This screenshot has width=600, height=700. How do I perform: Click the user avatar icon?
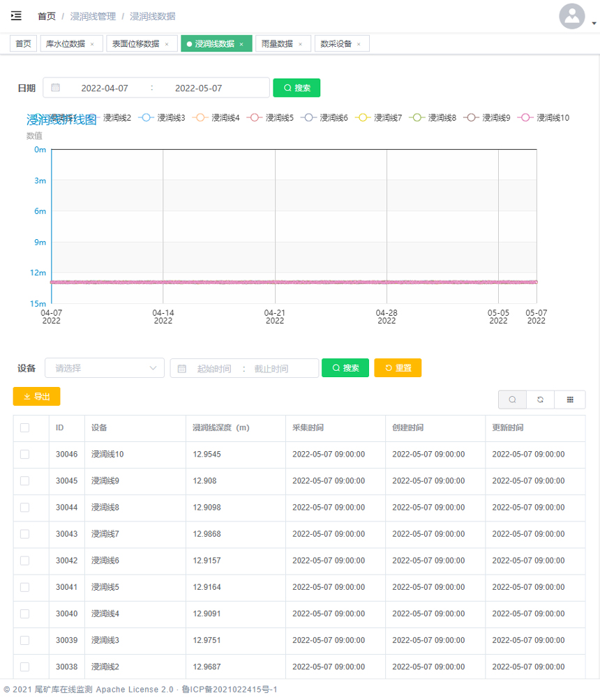tap(571, 16)
